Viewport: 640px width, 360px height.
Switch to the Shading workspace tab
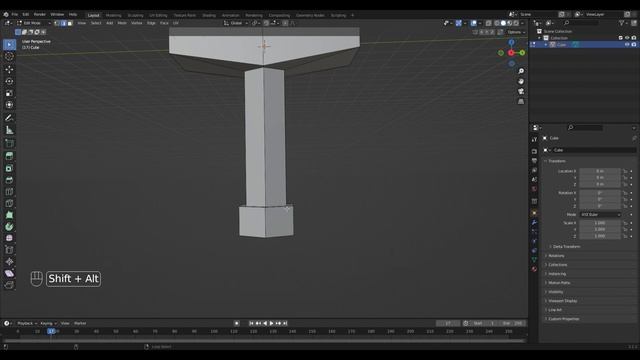pyautogui.click(x=209, y=15)
